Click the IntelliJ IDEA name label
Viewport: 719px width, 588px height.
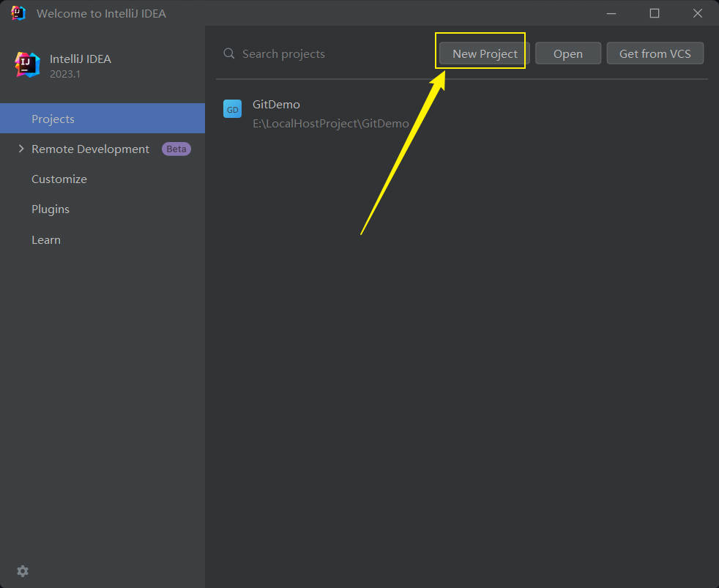tap(81, 59)
